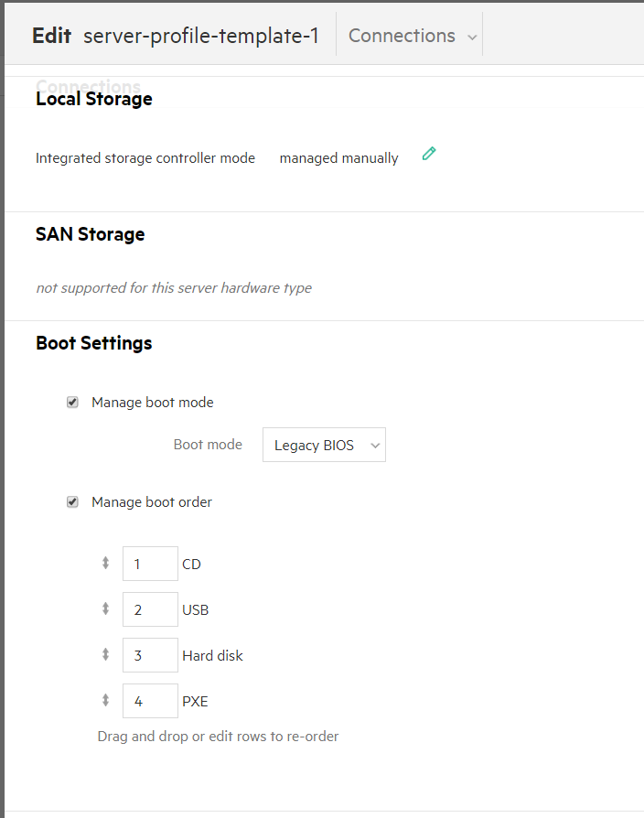Click the reorder handle beside USB
644x818 pixels.
pos(105,609)
